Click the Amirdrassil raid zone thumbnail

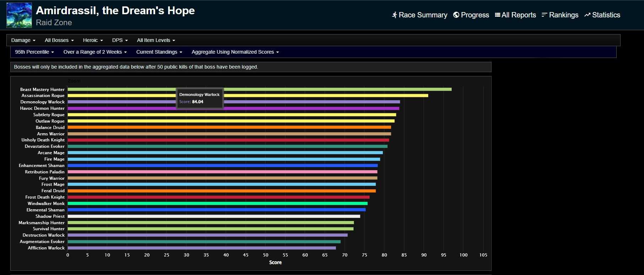19,15
